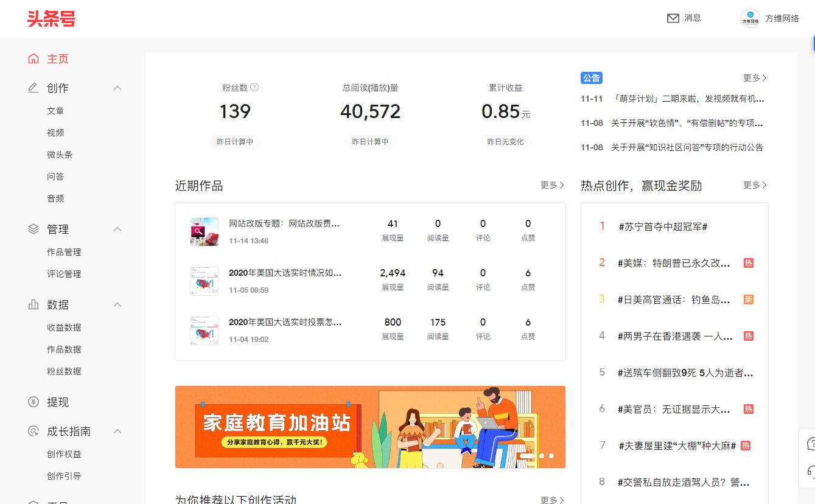Collapse the 成长指南 section chevron
815x504 pixels.
(x=117, y=432)
